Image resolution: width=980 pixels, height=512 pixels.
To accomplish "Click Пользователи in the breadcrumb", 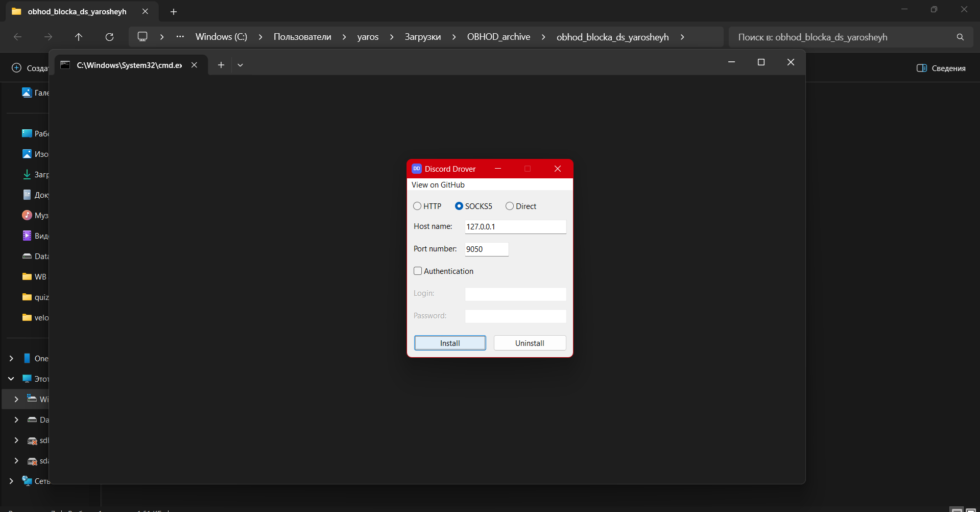I will [302, 37].
